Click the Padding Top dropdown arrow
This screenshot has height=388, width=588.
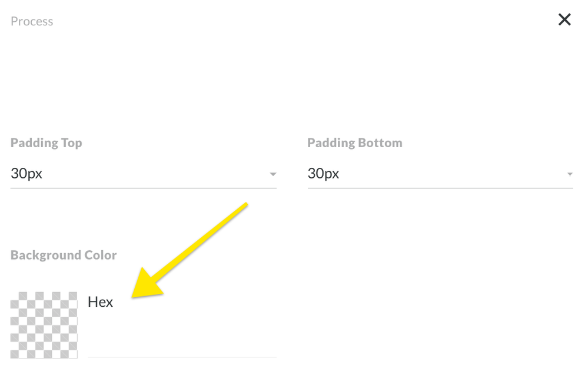(x=273, y=174)
